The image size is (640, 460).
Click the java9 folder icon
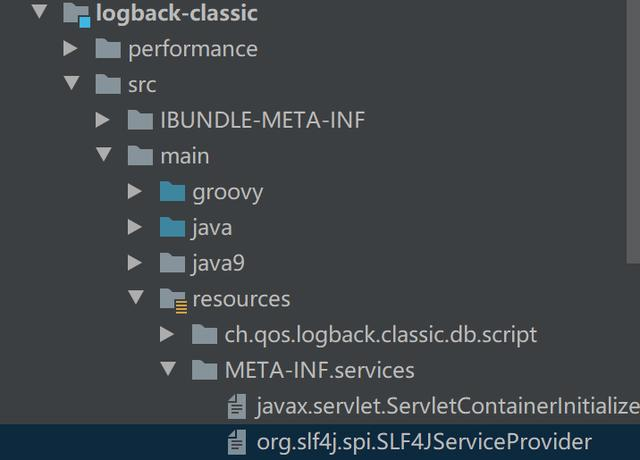point(172,263)
